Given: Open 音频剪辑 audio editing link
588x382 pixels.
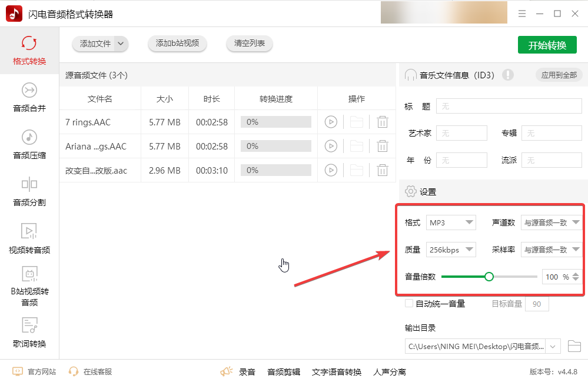Looking at the screenshot, I should pyautogui.click(x=284, y=372).
